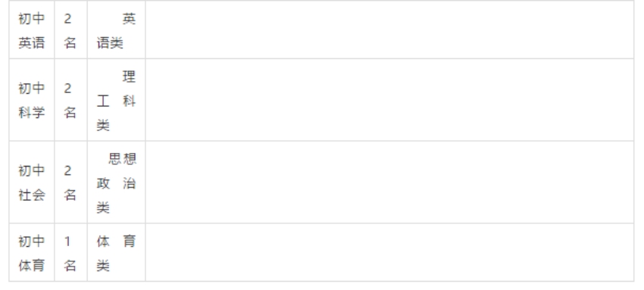The width and height of the screenshot is (644, 290).
Task: Click empty wide cell in 初中体育 row
Action: click(x=389, y=253)
